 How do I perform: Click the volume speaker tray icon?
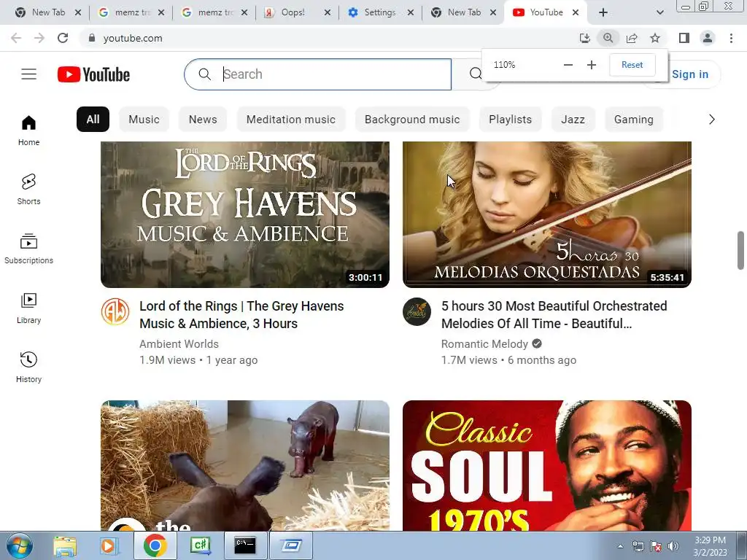pyautogui.click(x=673, y=546)
